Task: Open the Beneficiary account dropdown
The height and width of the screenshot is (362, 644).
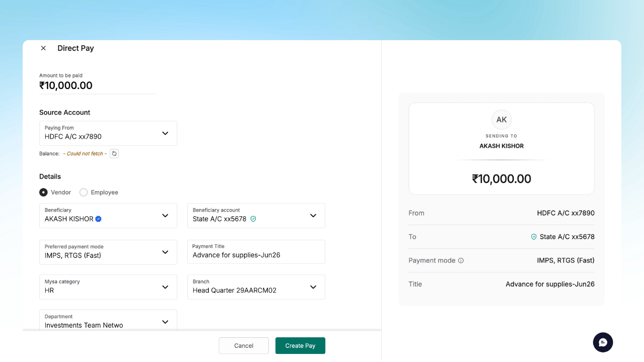Action: 256,216
